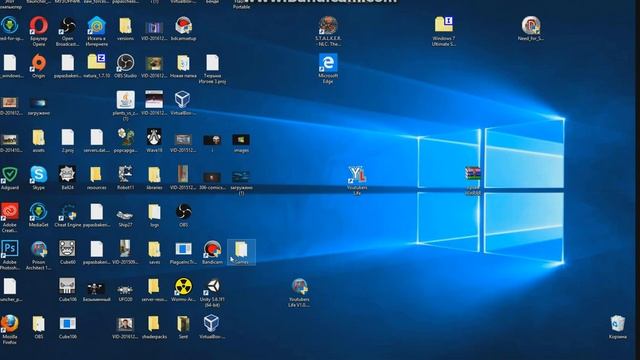Select the OBS Studio shortcut
Viewport: 640px width, 360px height.
tap(125, 63)
